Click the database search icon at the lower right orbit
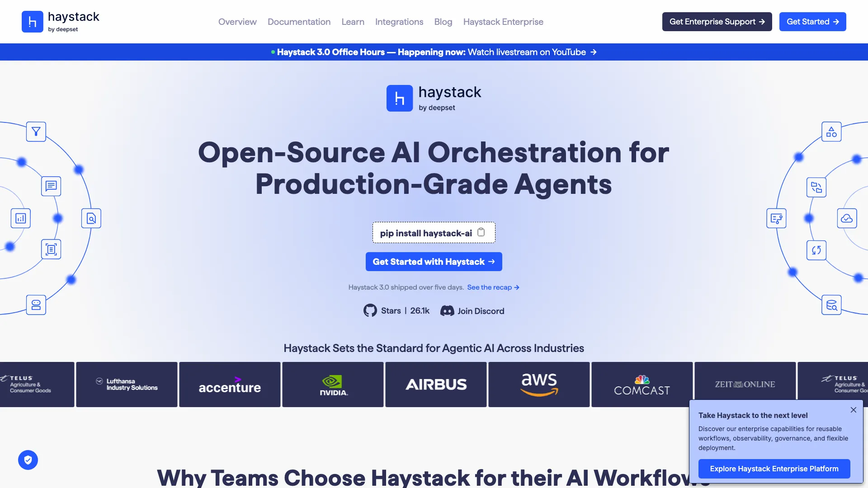Image resolution: width=868 pixels, height=488 pixels. click(831, 305)
